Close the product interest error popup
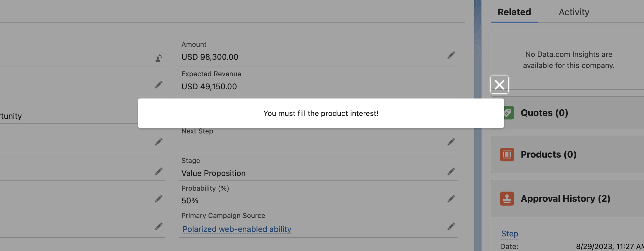Screen dimensions: 644x251 pyautogui.click(x=499, y=85)
